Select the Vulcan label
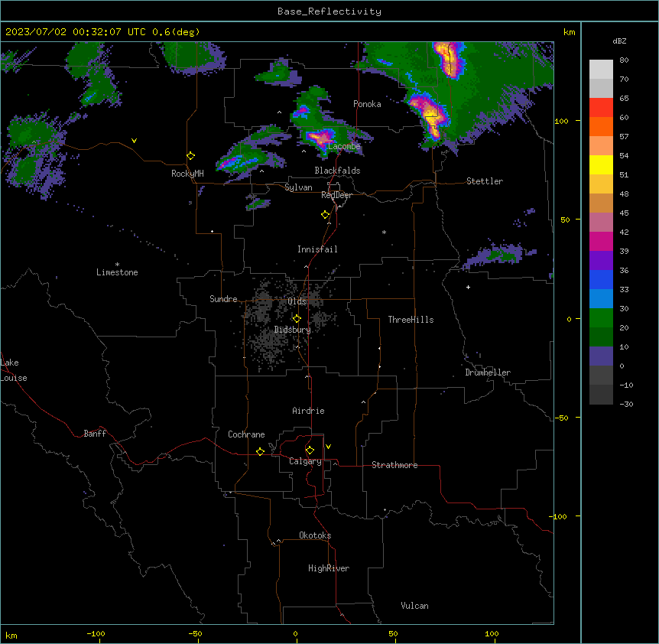 (x=414, y=606)
